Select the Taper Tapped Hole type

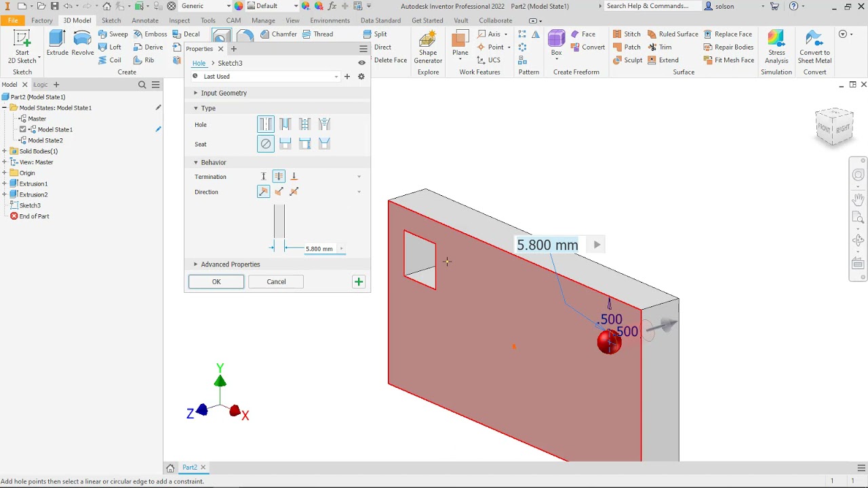pos(325,124)
